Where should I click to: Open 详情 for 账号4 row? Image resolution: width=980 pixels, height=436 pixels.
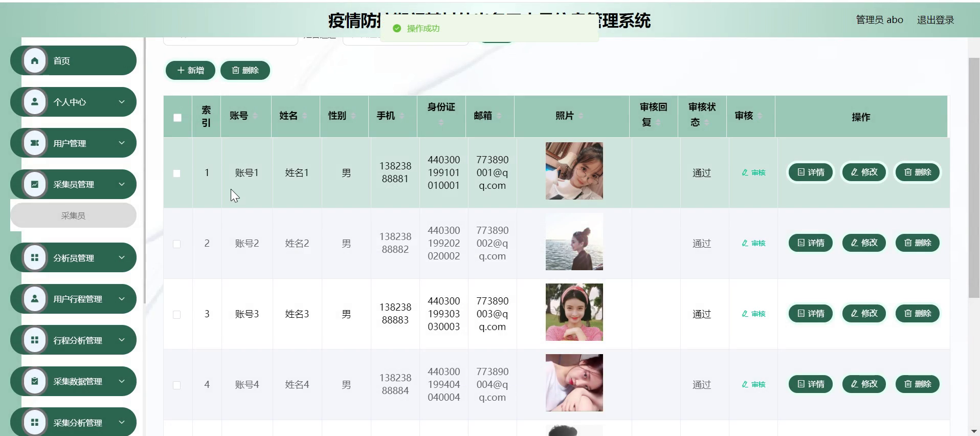click(811, 384)
